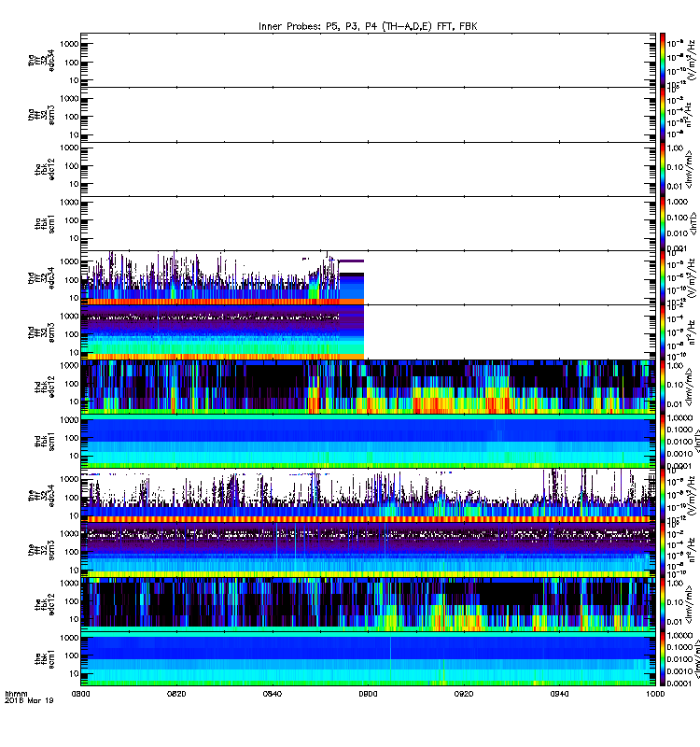Click the thd fff_32 scm3 panel label
700x747 pixels.
click(41, 332)
